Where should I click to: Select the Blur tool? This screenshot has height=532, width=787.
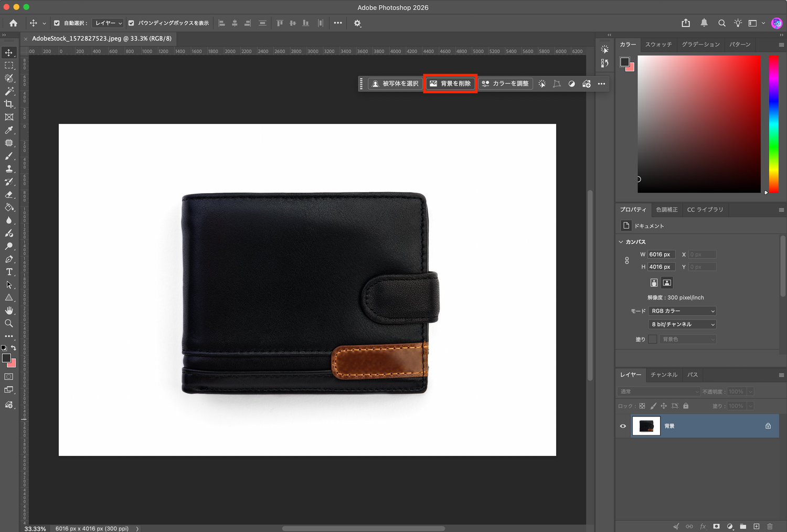click(9, 220)
